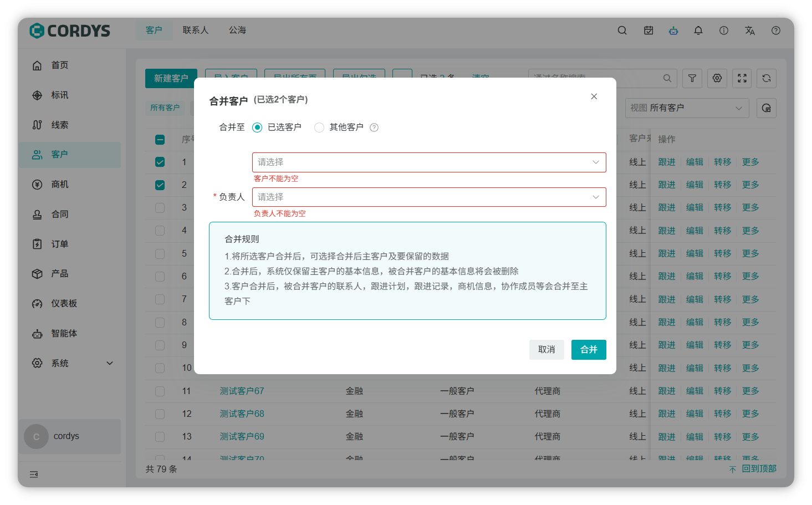Switch to the 公海 tab
This screenshot has height=505, width=812.
(238, 30)
